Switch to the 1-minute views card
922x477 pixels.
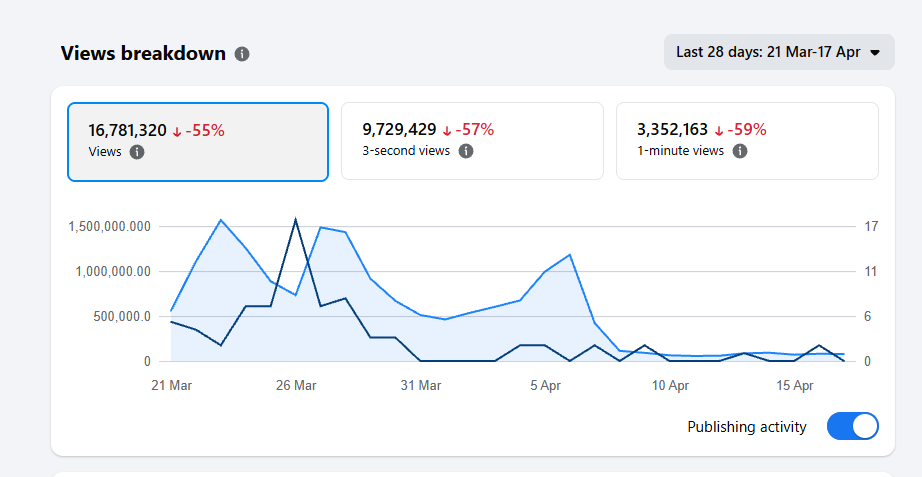pos(747,141)
